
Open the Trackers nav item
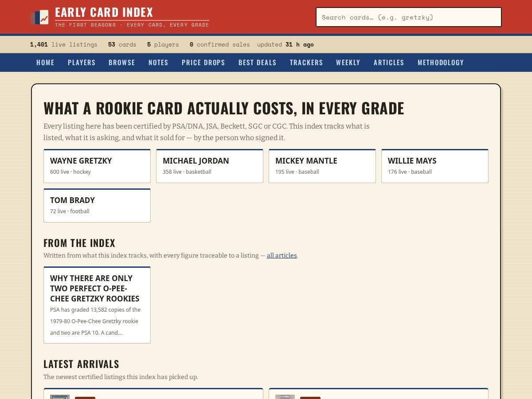pyautogui.click(x=306, y=63)
